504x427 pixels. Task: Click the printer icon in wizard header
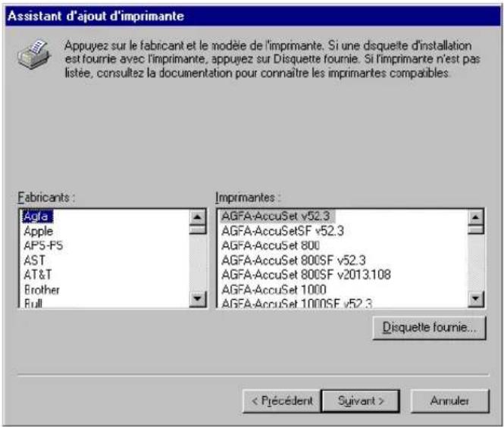click(x=34, y=55)
